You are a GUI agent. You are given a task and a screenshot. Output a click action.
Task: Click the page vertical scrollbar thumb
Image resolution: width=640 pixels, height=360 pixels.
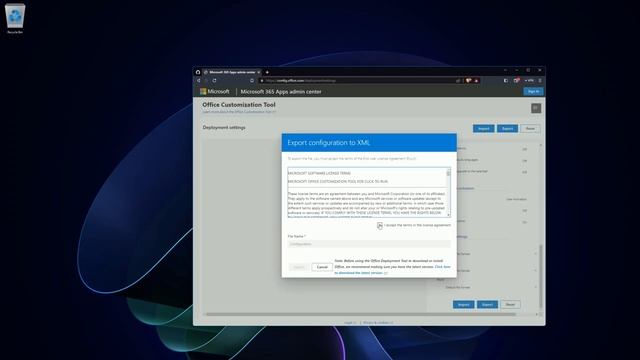point(541,276)
